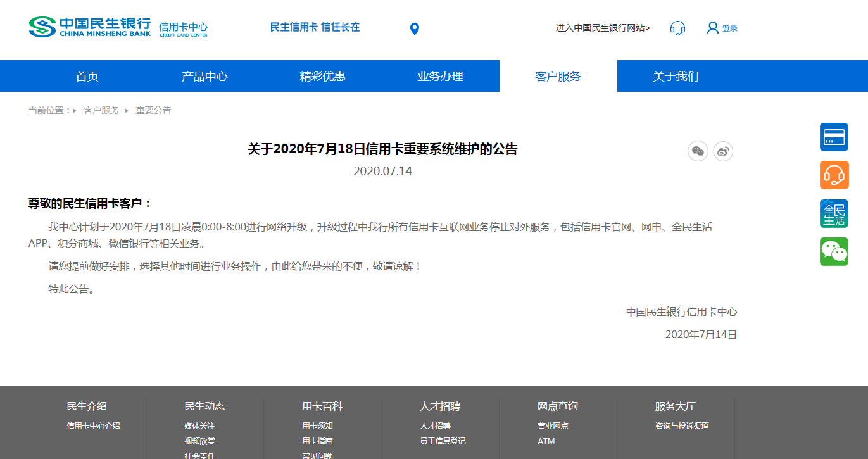Click the announcement title about 7月18日 maintenance
Screen dimensions: 868x459
point(382,149)
